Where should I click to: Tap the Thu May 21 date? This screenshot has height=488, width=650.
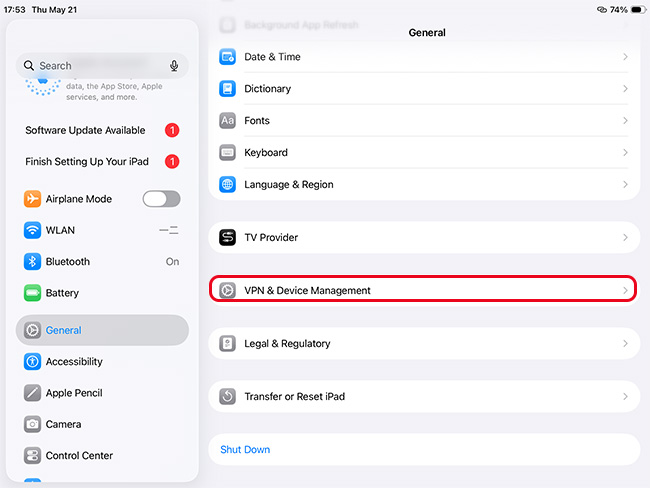tap(54, 10)
